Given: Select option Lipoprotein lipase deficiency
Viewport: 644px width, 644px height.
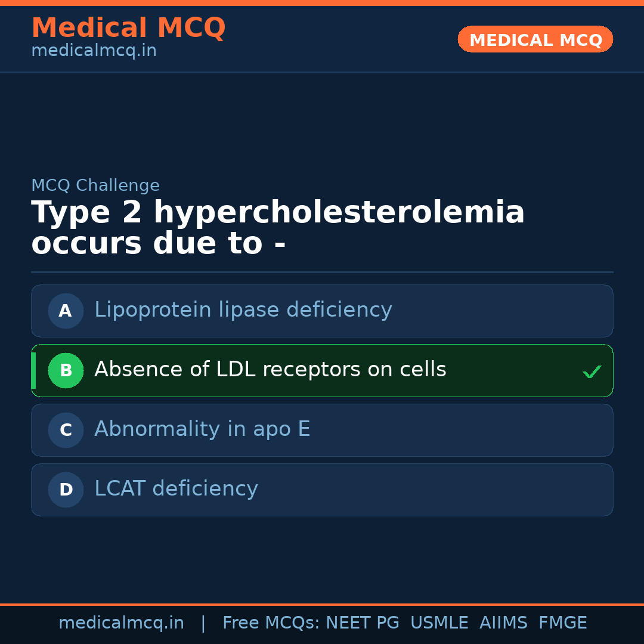Looking at the screenshot, I should click(x=243, y=310).
